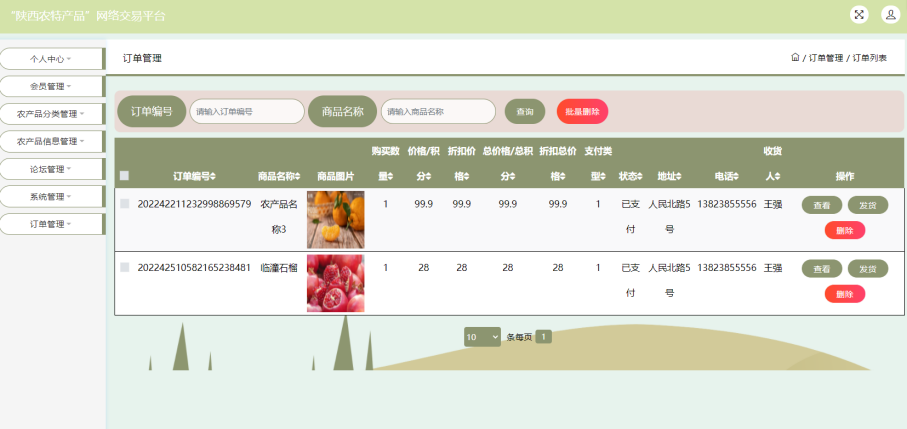
Task: Sort by 订单编号 column arrows
Action: click(x=213, y=177)
